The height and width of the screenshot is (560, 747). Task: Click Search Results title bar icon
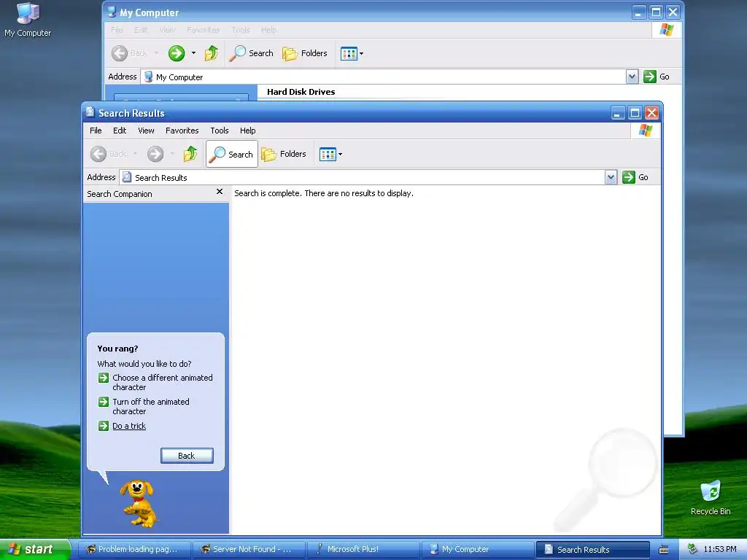pyautogui.click(x=90, y=112)
